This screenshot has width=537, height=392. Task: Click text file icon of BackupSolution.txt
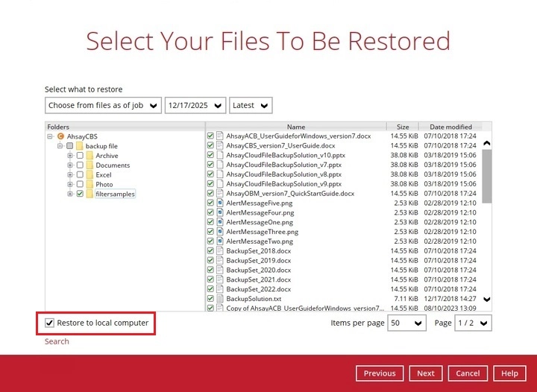click(x=220, y=299)
